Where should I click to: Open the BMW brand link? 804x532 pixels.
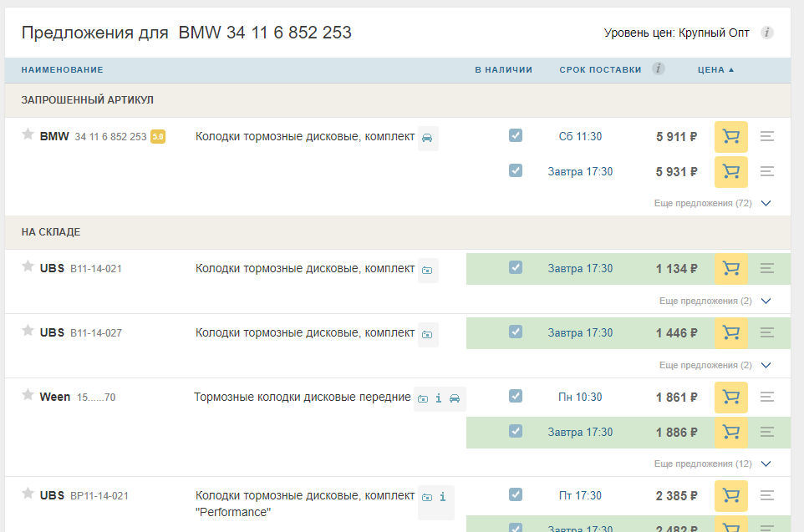[54, 136]
